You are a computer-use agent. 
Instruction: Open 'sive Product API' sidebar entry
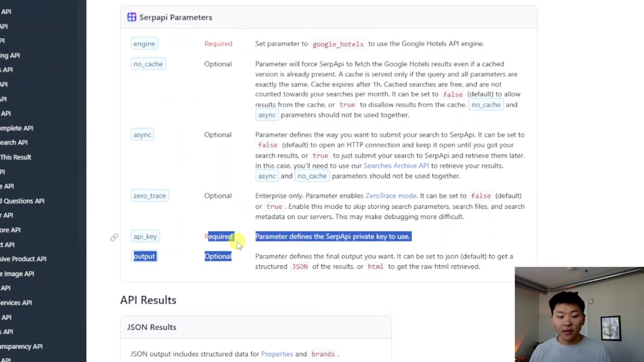[x=23, y=259]
